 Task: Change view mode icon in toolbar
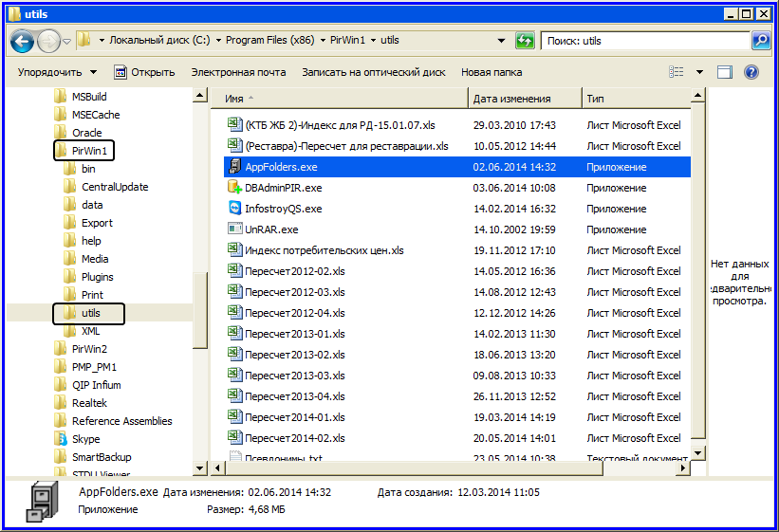click(x=677, y=72)
